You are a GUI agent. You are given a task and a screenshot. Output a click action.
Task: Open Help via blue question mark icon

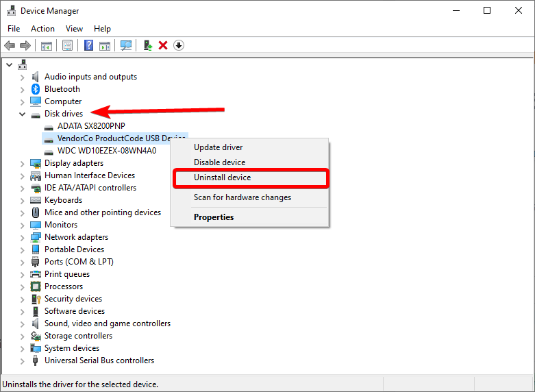pos(89,45)
